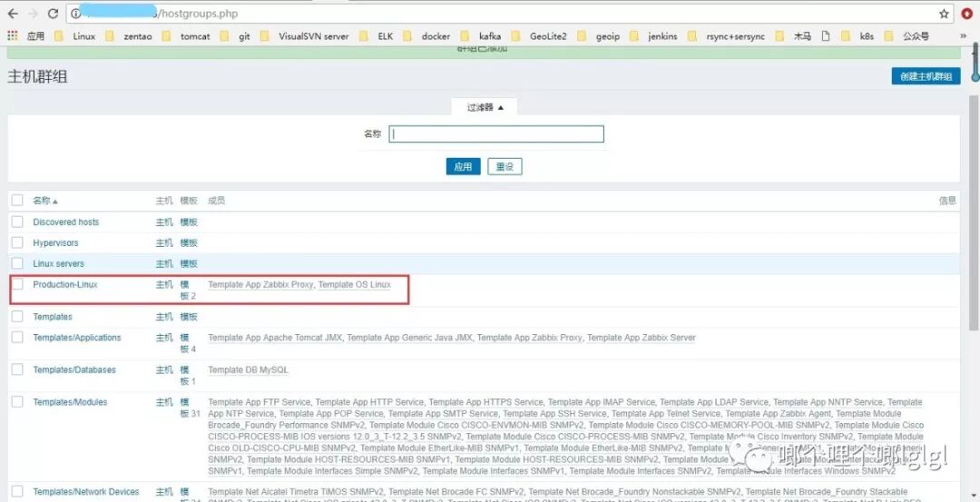Open the Hypervisors group link
The width and height of the screenshot is (980, 502).
pyautogui.click(x=55, y=242)
